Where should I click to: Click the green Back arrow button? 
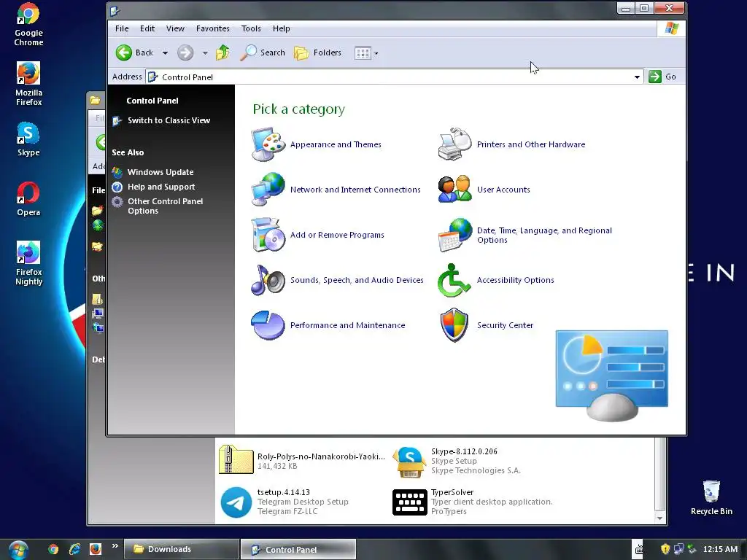pos(124,52)
